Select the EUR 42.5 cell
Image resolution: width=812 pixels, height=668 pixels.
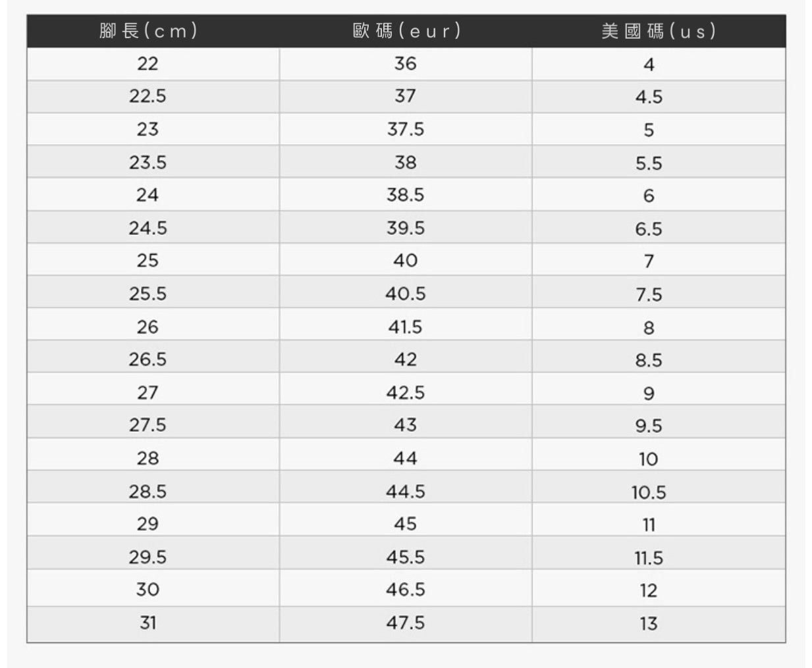click(406, 392)
